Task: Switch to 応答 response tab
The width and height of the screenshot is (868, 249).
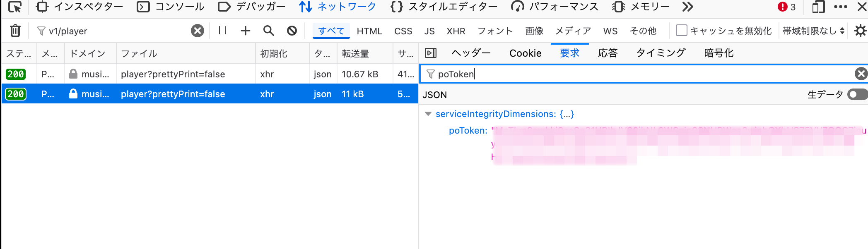Action: pos(608,53)
